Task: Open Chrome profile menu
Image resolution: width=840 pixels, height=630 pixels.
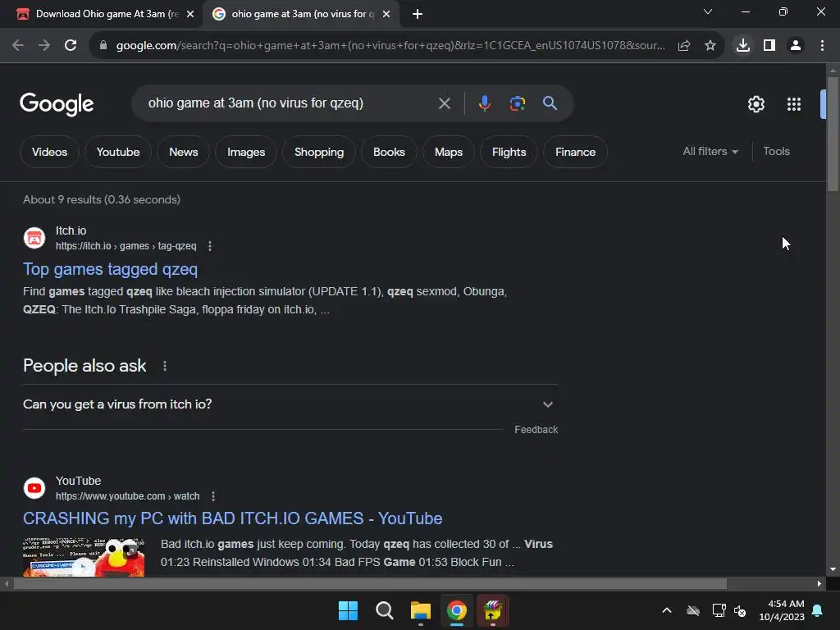Action: pos(796,46)
